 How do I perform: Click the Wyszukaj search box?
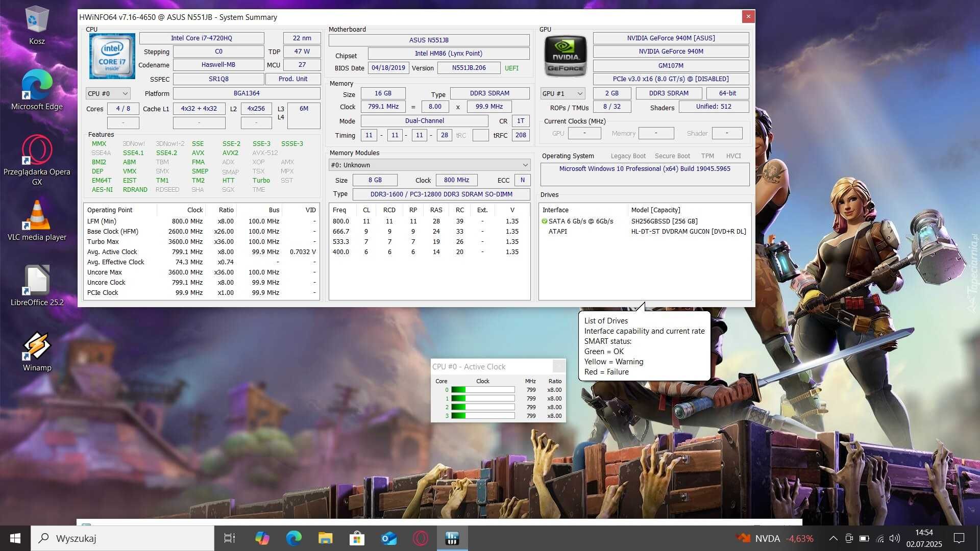coord(122,538)
